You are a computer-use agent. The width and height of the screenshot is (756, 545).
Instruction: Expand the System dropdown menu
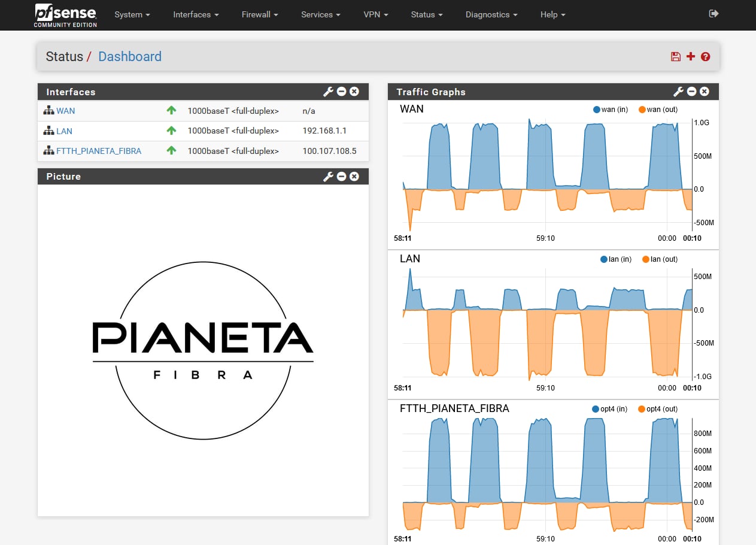132,14
